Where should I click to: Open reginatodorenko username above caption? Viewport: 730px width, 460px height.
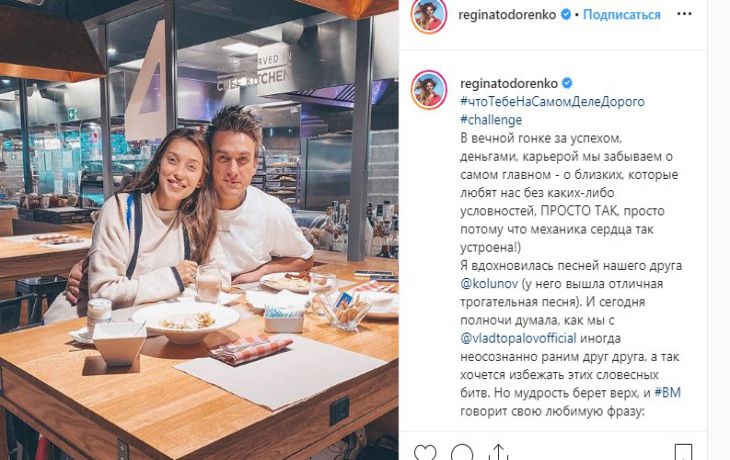[x=509, y=83]
